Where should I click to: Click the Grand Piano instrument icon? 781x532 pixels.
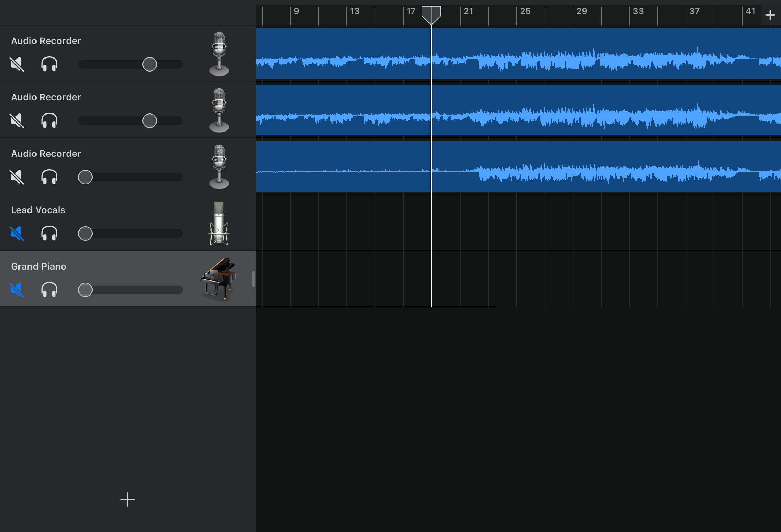(218, 279)
